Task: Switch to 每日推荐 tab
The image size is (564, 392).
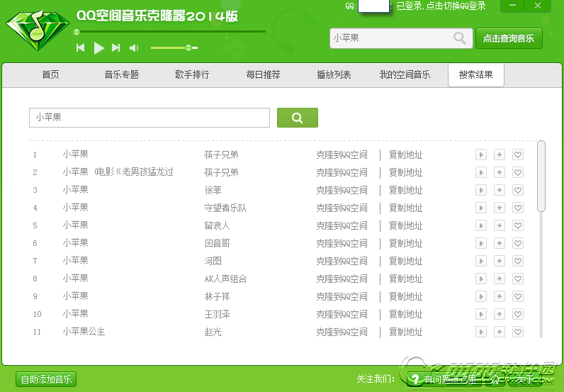Action: (263, 74)
